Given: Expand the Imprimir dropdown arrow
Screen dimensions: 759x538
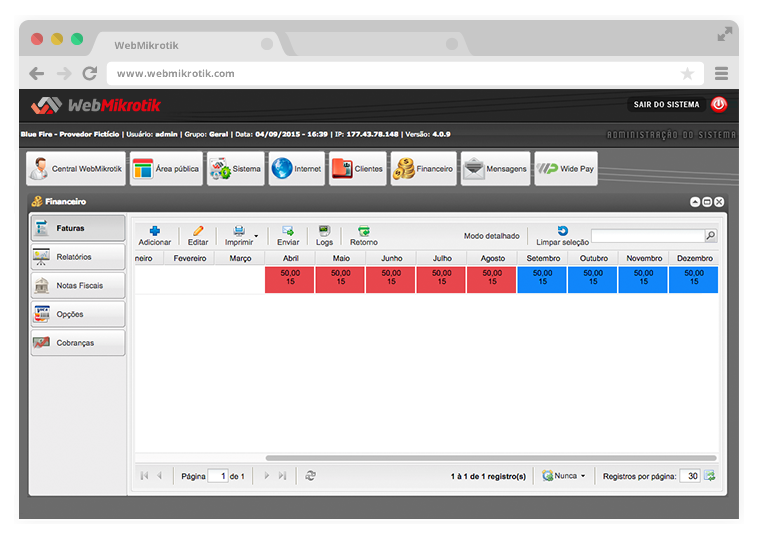Looking at the screenshot, I should [256, 237].
